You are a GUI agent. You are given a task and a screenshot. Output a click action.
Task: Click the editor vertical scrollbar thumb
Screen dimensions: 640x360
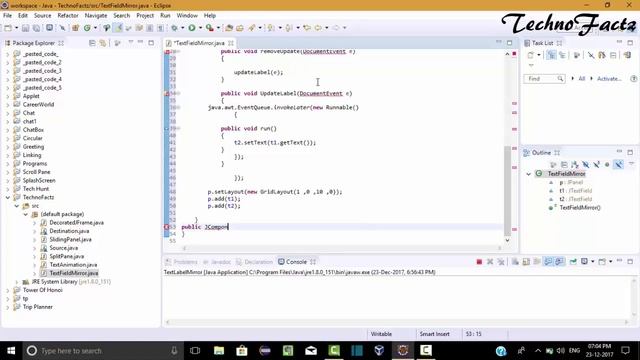507,191
